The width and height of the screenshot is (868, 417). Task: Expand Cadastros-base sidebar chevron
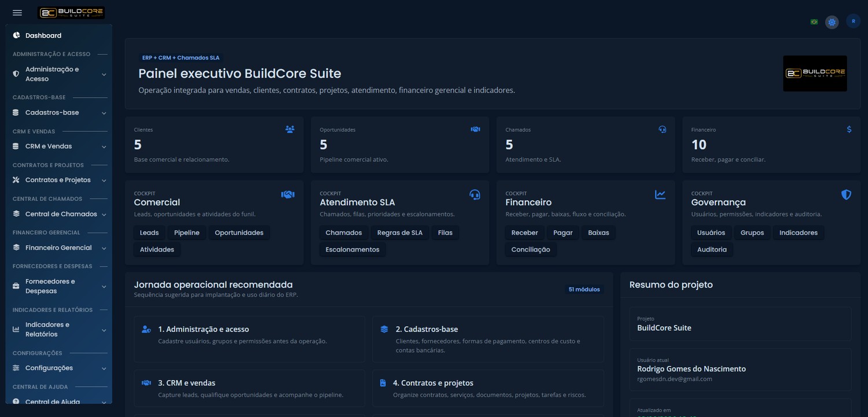104,113
